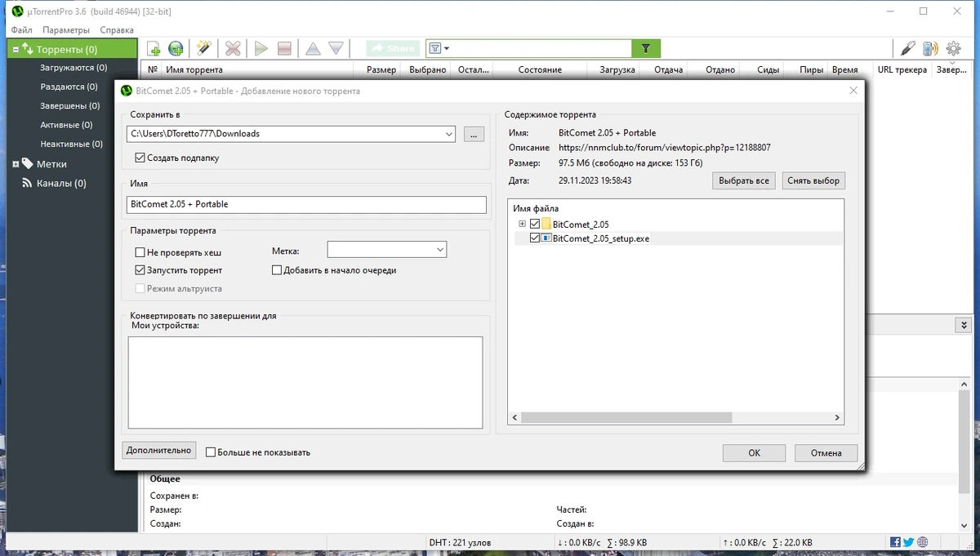Viewport: 980px width, 556px height.
Task: Click the Имя torrent name input field
Action: [x=306, y=205]
